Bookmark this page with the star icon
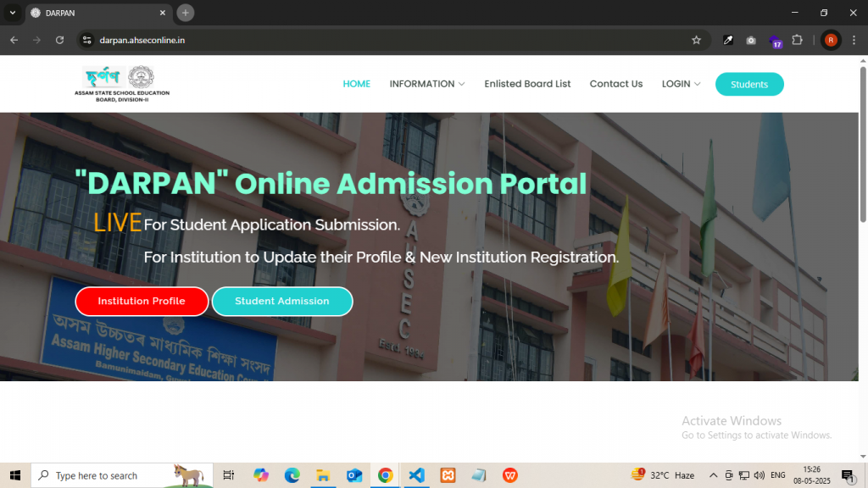868x488 pixels. (x=697, y=40)
